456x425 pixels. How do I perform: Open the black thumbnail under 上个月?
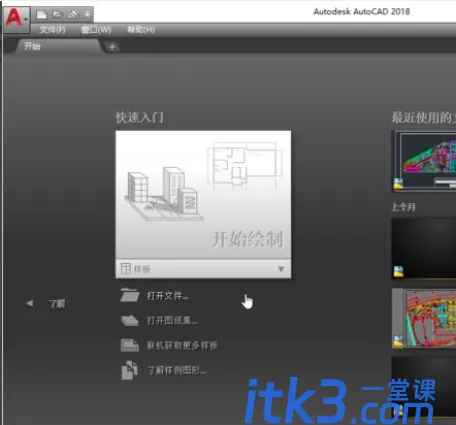tap(424, 248)
